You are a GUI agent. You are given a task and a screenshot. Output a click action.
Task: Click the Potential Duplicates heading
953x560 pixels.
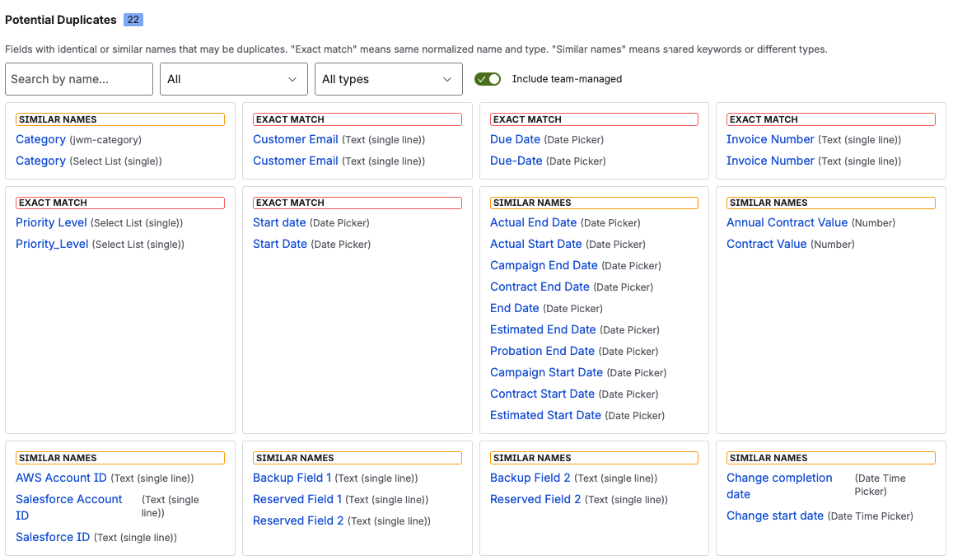click(61, 20)
